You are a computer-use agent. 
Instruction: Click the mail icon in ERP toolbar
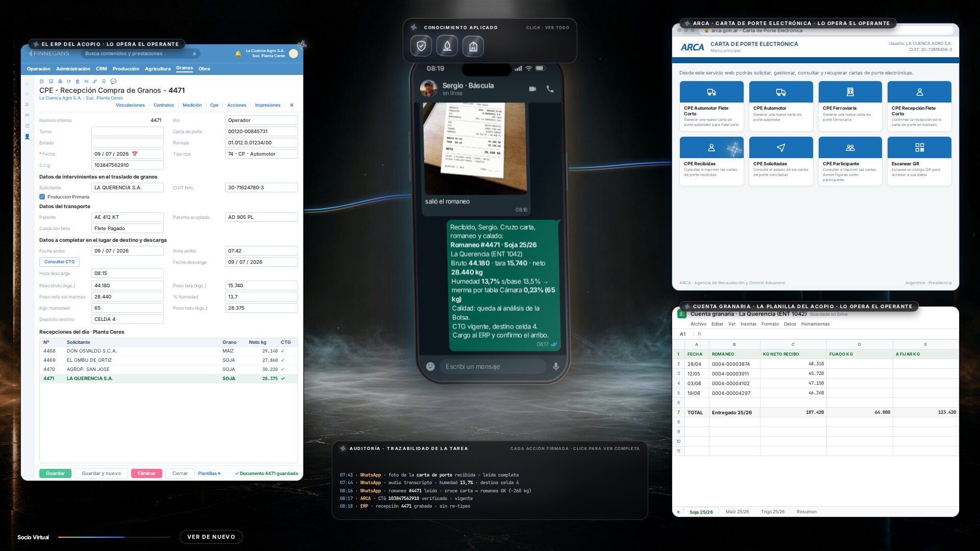point(86,81)
